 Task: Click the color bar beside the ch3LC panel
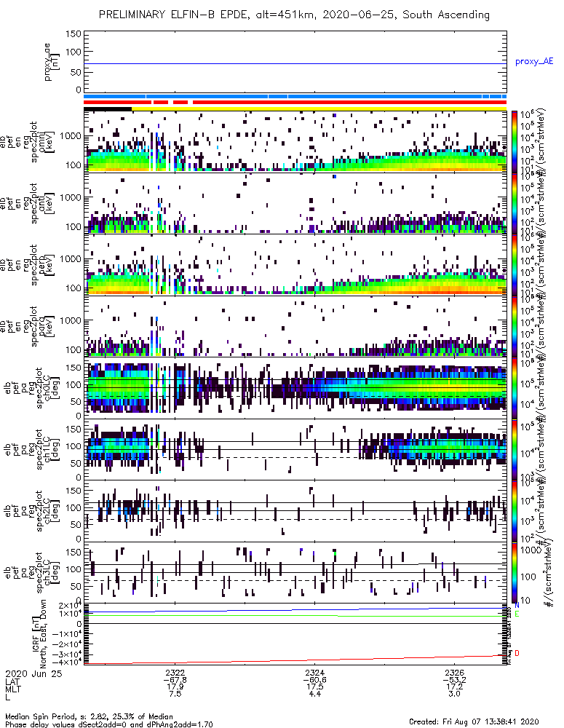[x=514, y=572]
